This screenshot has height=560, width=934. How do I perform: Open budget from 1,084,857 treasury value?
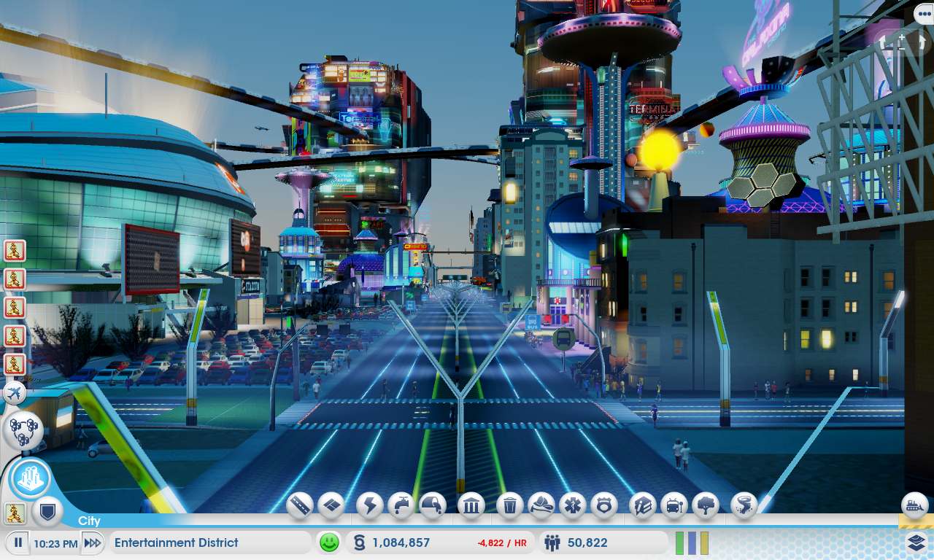(x=401, y=542)
